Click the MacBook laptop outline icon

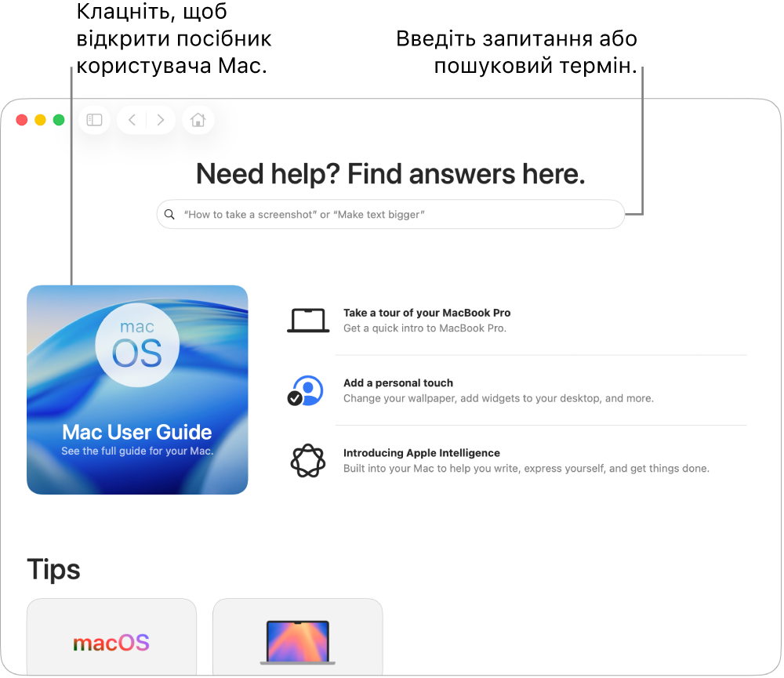[x=308, y=321]
